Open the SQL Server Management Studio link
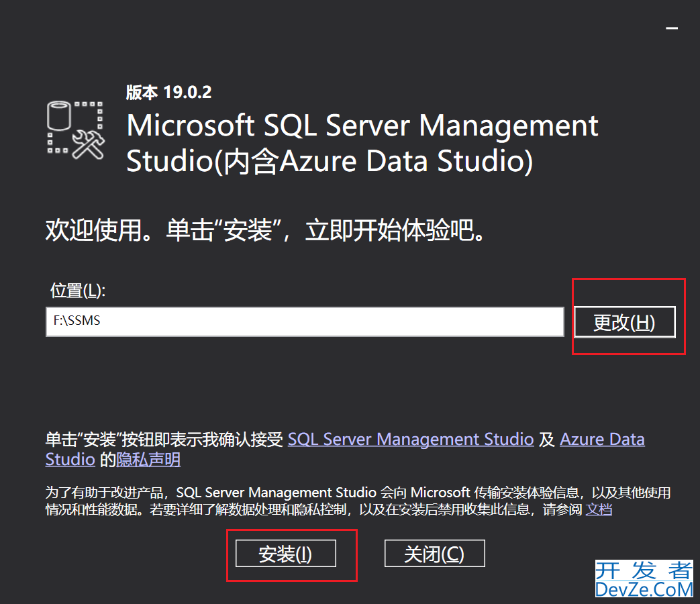The height and width of the screenshot is (604, 700). tap(411, 440)
